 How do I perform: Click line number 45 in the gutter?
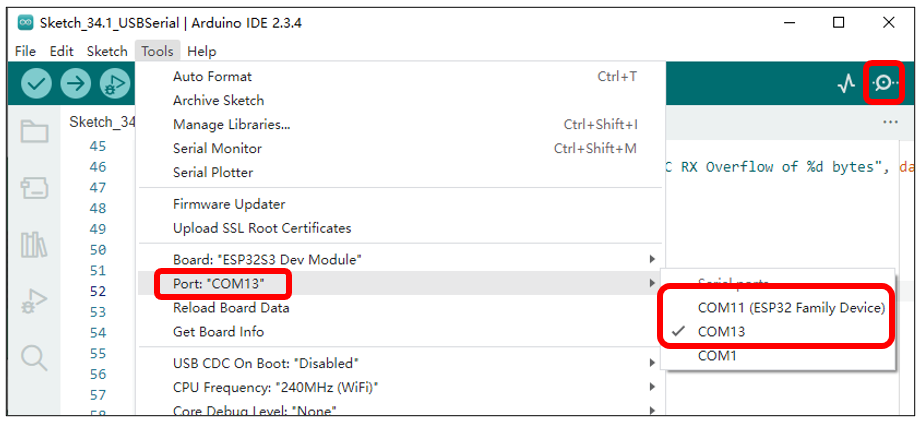tap(98, 146)
